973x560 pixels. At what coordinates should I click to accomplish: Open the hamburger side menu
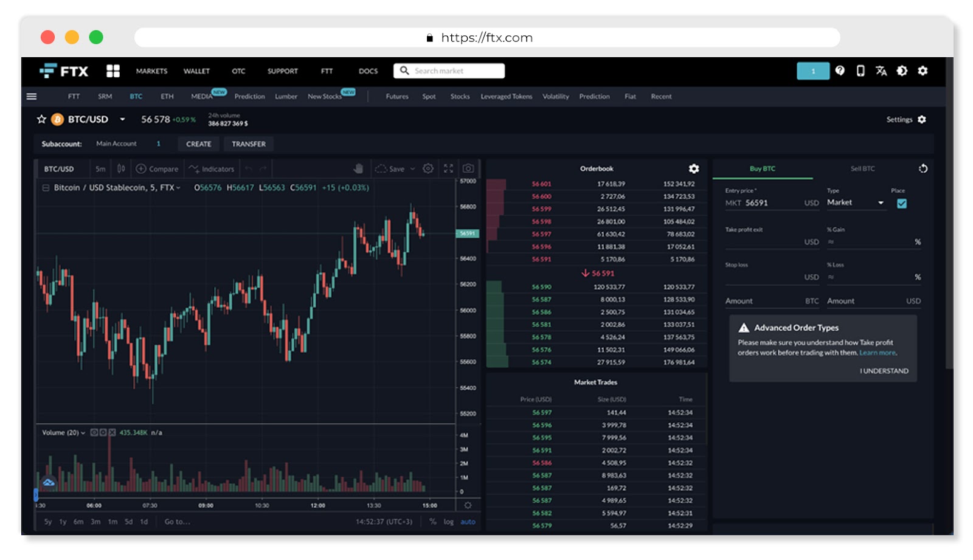point(32,96)
